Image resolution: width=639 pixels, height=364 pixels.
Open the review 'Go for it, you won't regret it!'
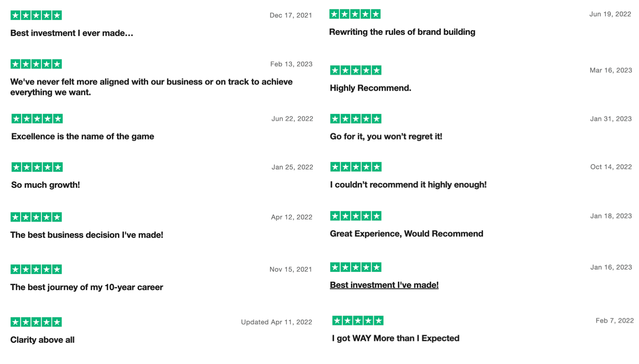pyautogui.click(x=386, y=136)
